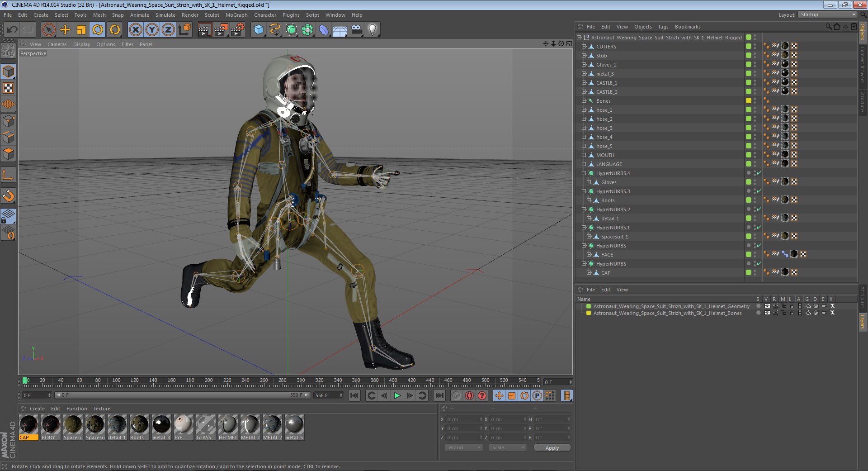Select the Move tool

coord(65,30)
